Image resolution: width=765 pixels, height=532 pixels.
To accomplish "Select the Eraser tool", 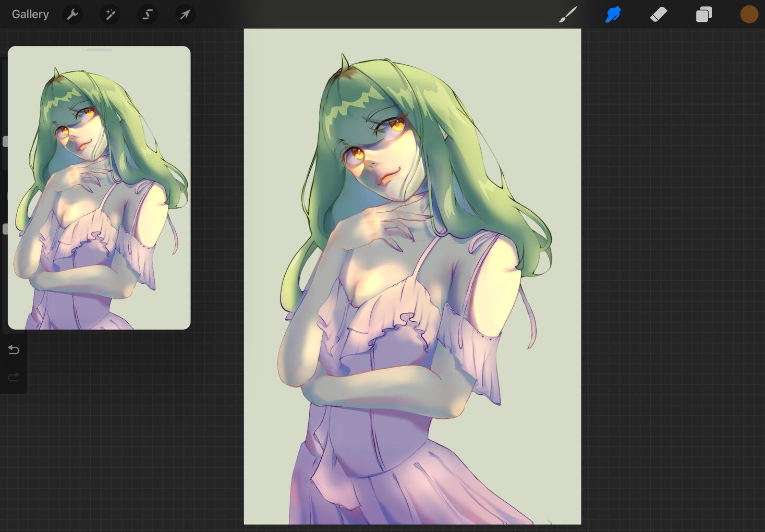I will coord(659,14).
